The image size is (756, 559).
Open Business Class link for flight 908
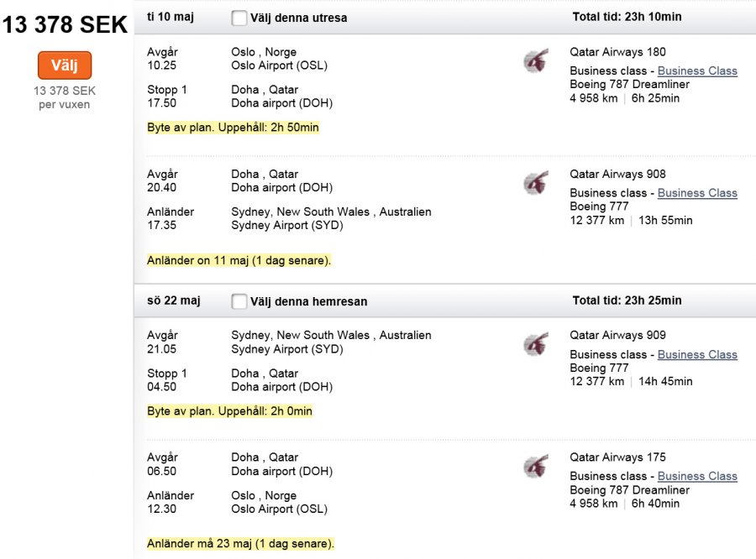point(697,193)
